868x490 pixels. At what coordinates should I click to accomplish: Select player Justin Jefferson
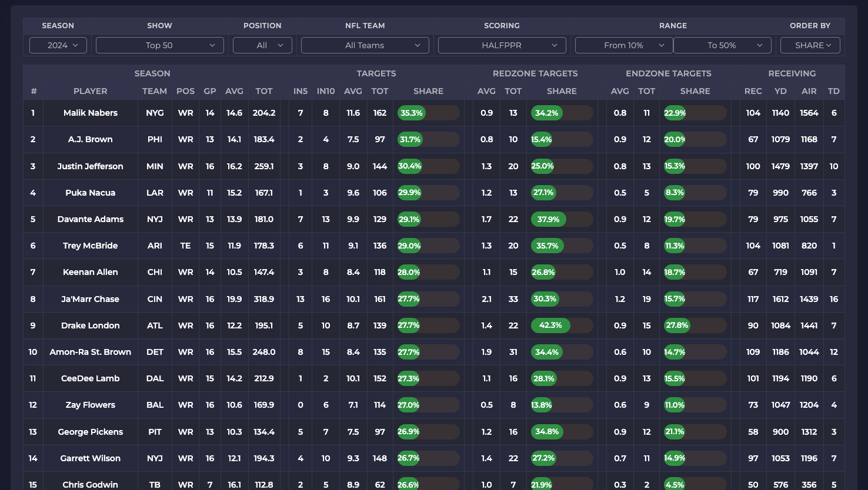91,166
